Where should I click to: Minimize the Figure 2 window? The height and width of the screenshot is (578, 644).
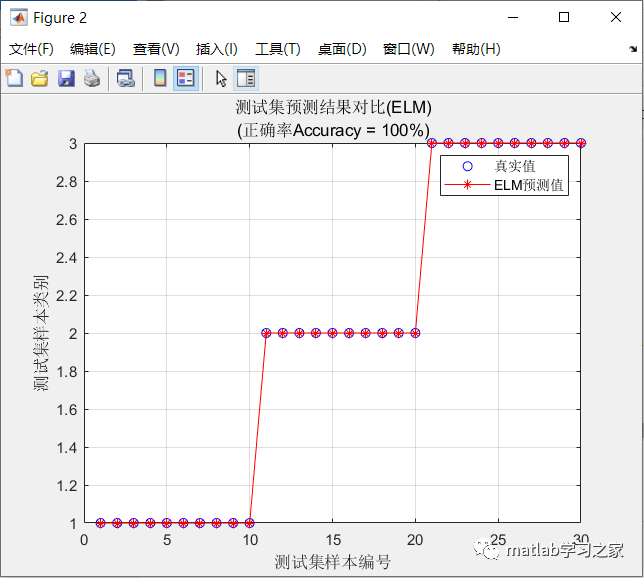[x=513, y=18]
